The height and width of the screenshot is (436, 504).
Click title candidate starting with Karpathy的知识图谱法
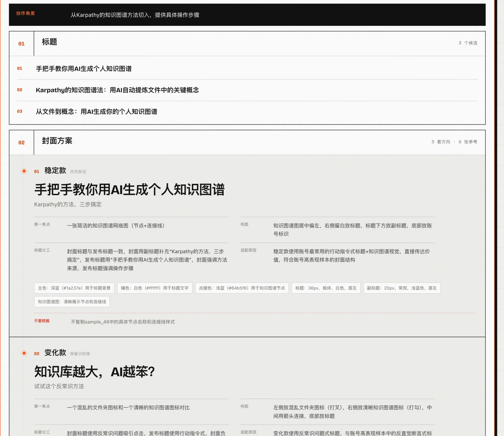117,90
